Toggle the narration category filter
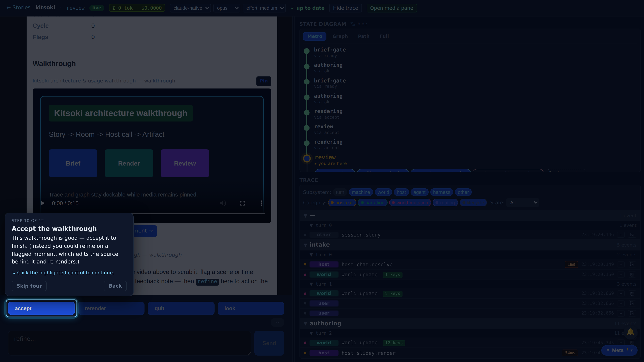 pyautogui.click(x=373, y=203)
